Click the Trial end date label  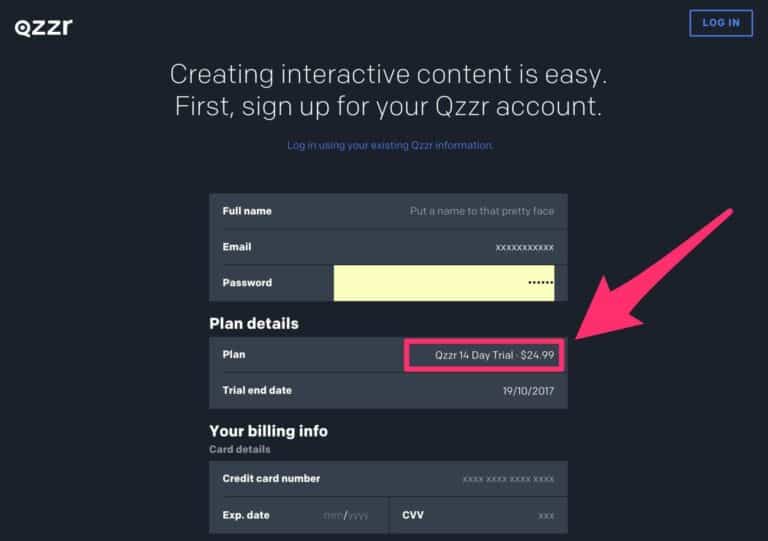(257, 391)
